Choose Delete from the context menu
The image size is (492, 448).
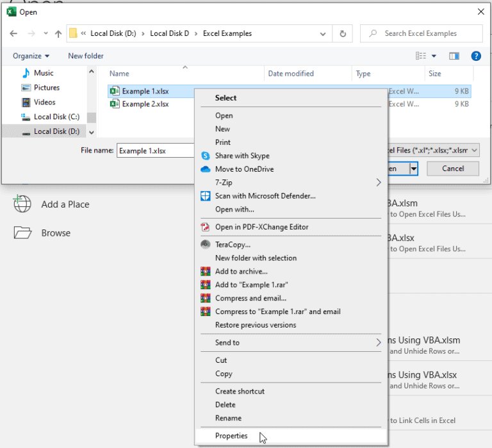click(x=225, y=405)
